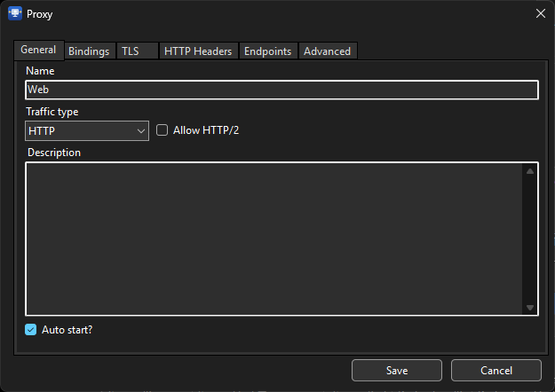Click the Name field containing Web
Screen dimensions: 555x392
pyautogui.click(x=281, y=90)
